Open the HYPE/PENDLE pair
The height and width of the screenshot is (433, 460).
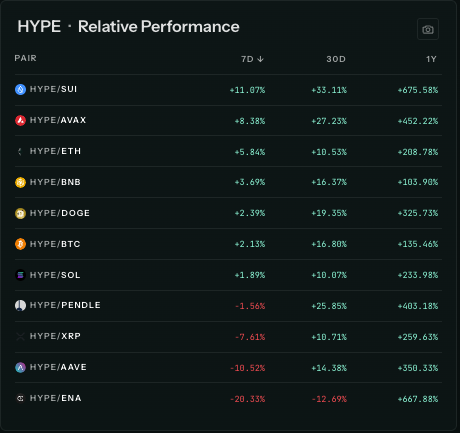click(65, 305)
